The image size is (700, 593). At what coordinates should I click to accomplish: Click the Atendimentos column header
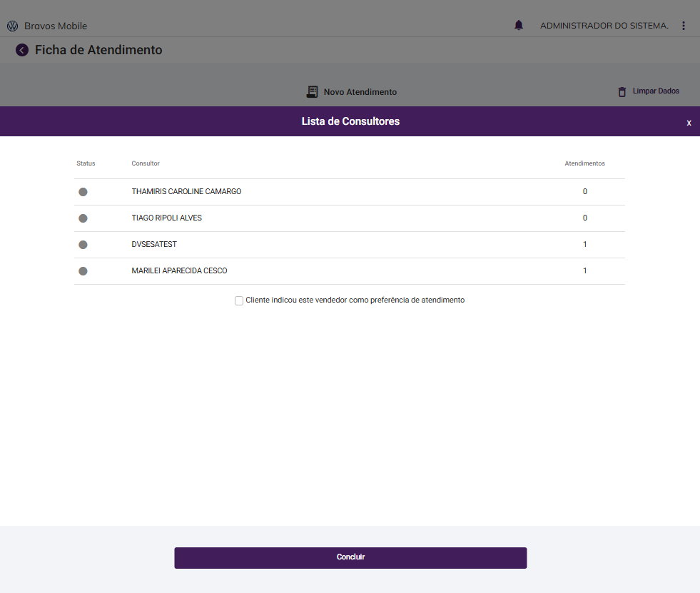click(x=584, y=164)
